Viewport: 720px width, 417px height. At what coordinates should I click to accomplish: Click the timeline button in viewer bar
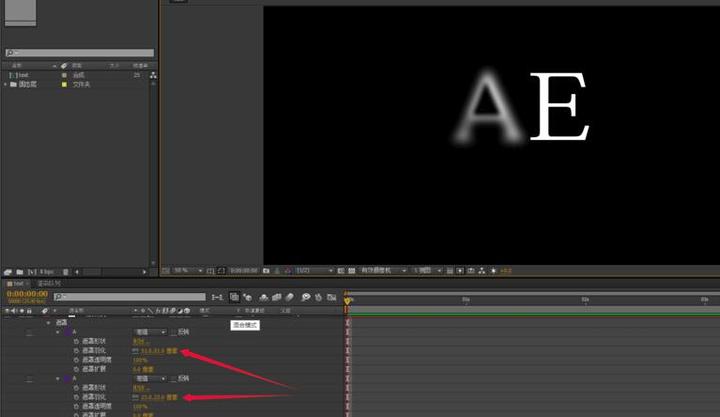point(471,271)
